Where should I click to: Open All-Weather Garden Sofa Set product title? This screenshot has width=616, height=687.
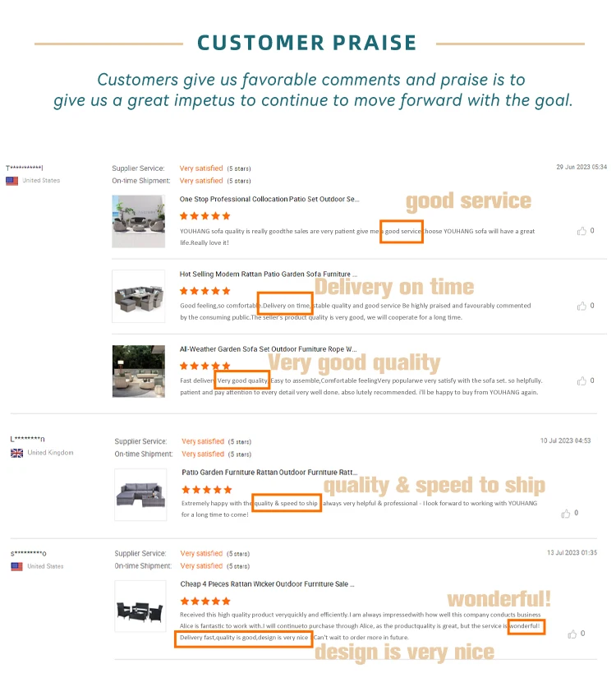(x=268, y=348)
